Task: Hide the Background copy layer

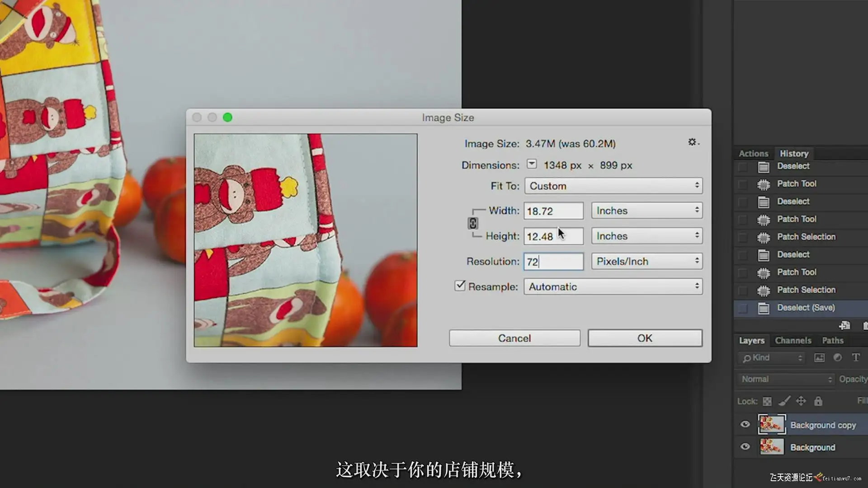Action: click(745, 424)
